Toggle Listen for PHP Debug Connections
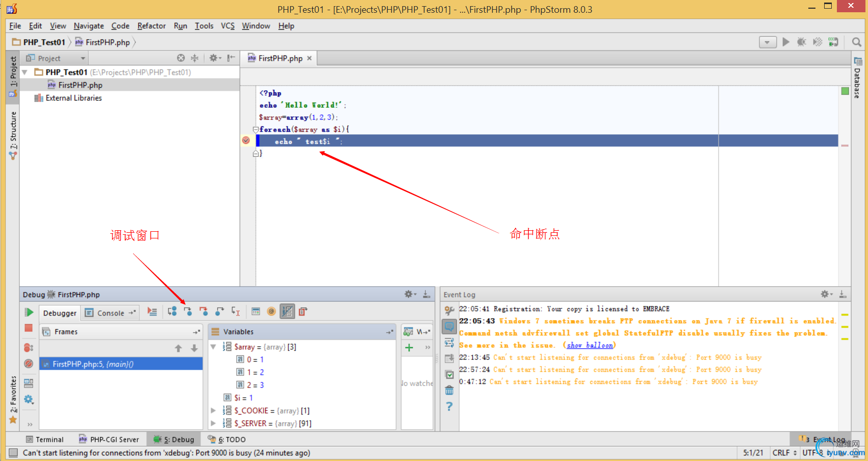Viewport: 868px width, 461px height. pyautogui.click(x=833, y=42)
